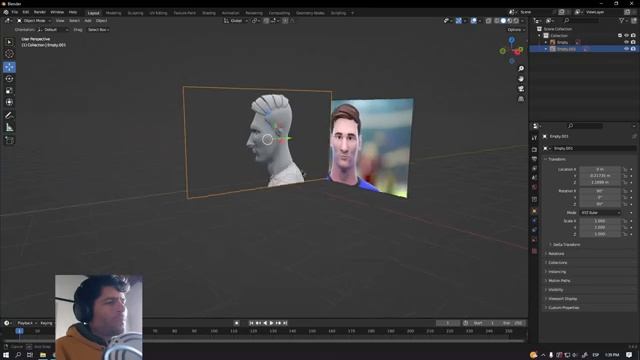The image size is (640, 360).
Task: Click the viewport pan hand icon
Action: click(x=521, y=79)
